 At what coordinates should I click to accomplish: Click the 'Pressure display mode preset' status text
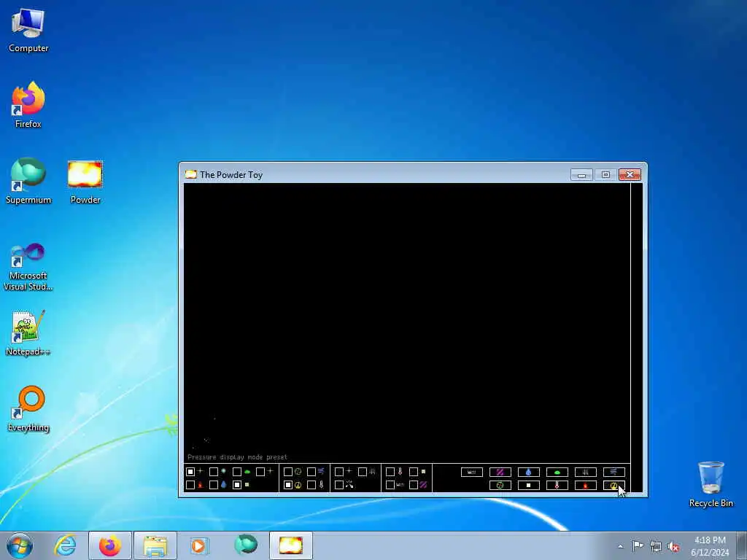click(x=237, y=457)
